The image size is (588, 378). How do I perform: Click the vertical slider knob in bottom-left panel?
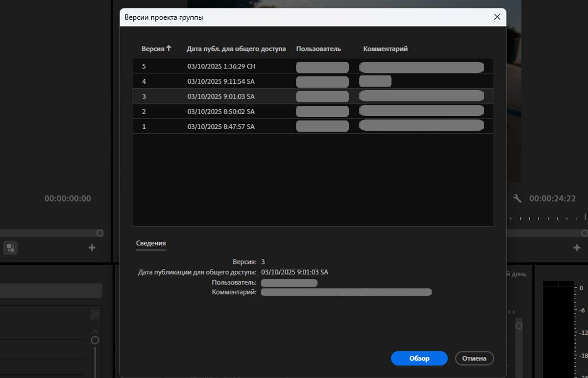click(95, 340)
